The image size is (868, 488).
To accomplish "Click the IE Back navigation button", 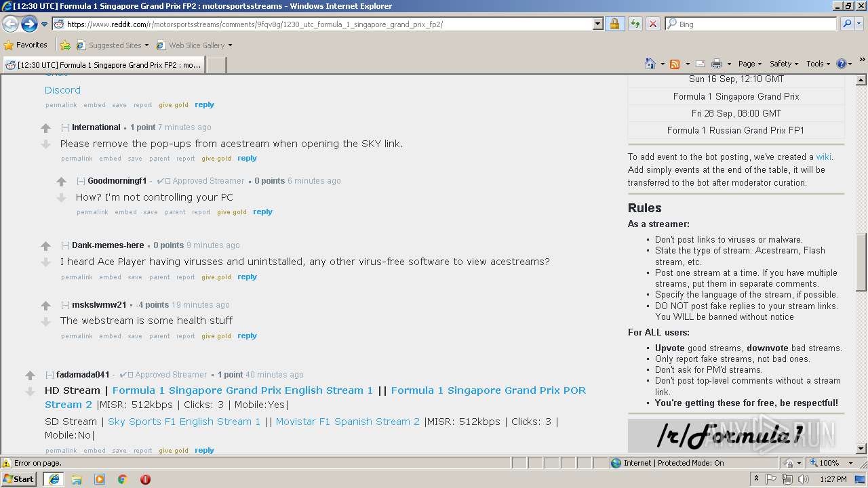I will point(10,24).
